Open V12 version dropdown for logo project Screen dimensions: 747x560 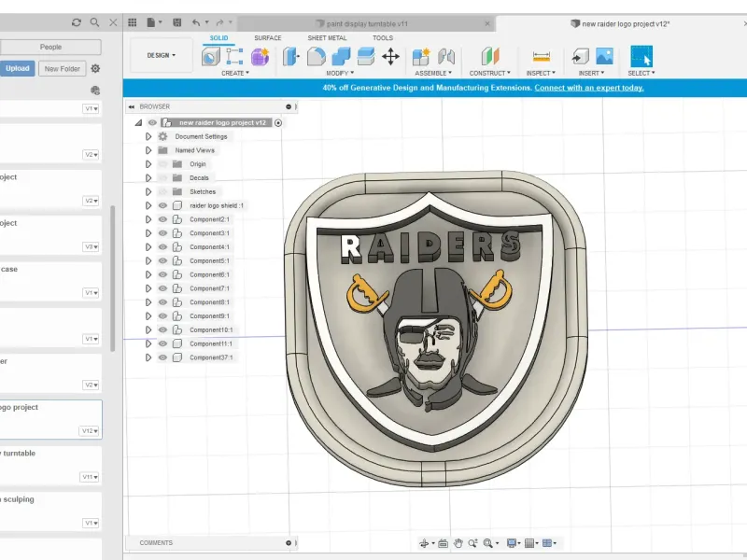point(90,431)
